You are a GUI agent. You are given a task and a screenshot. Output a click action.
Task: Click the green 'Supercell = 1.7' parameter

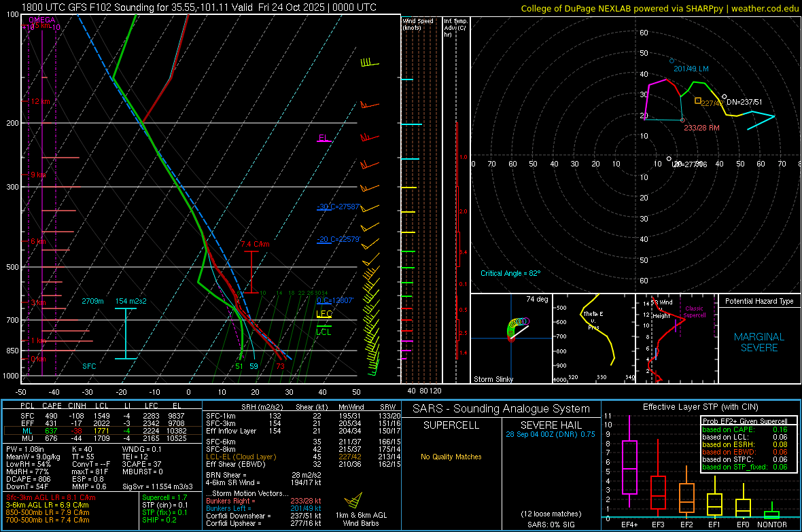tap(164, 497)
